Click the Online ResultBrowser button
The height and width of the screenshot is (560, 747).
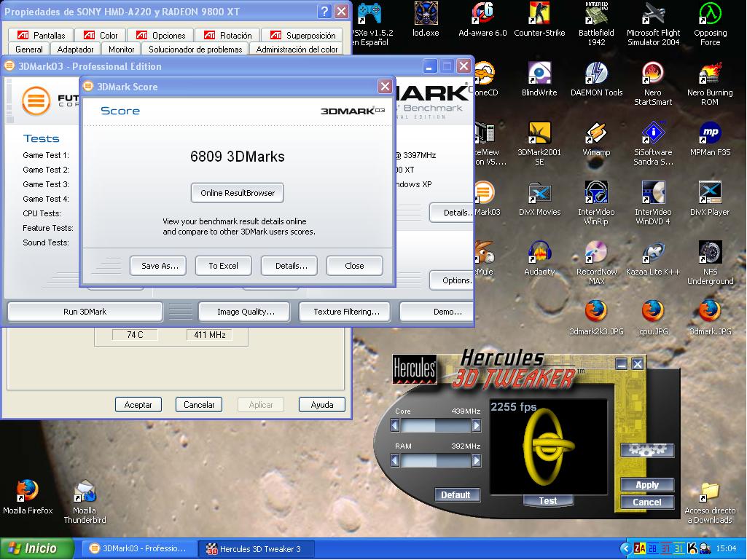[x=238, y=193]
